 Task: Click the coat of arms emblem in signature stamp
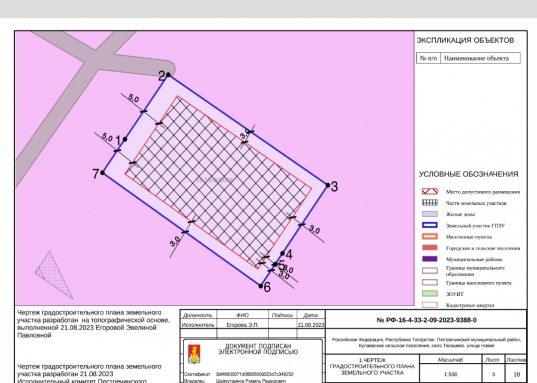(194, 354)
